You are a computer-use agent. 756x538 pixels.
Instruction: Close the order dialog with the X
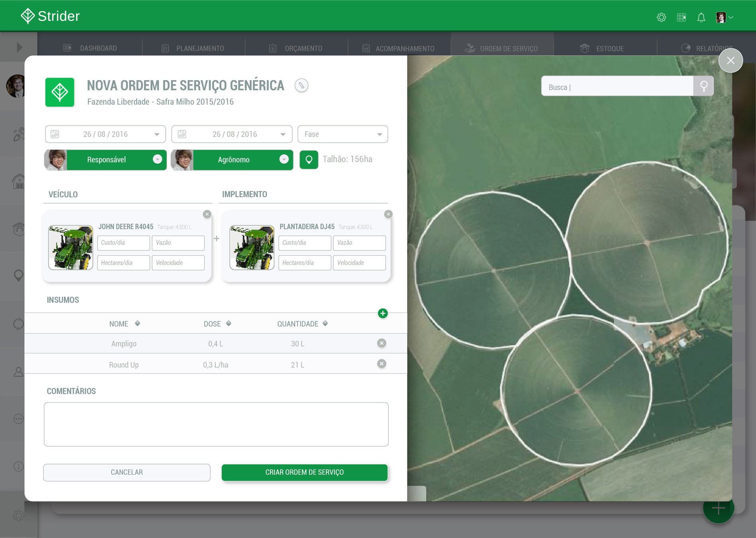click(x=731, y=61)
